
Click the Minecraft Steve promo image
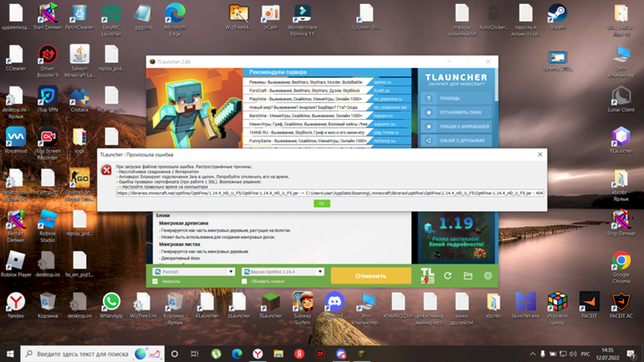(194, 108)
